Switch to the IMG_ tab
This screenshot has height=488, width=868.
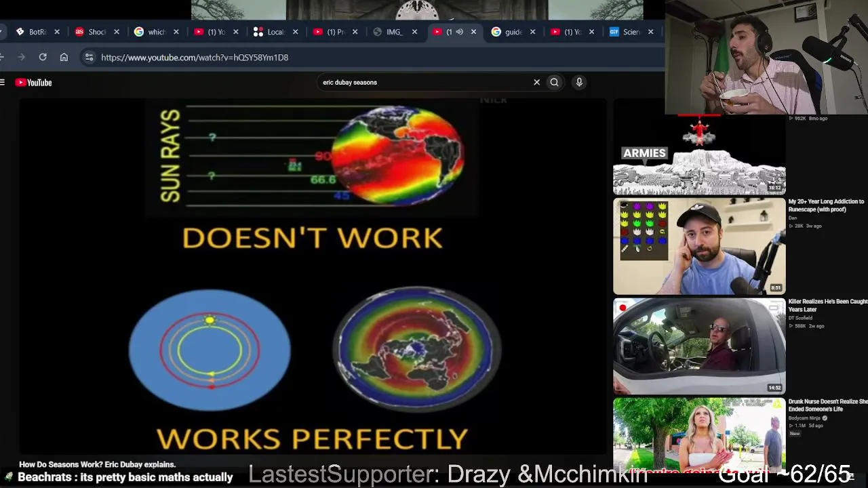[393, 32]
